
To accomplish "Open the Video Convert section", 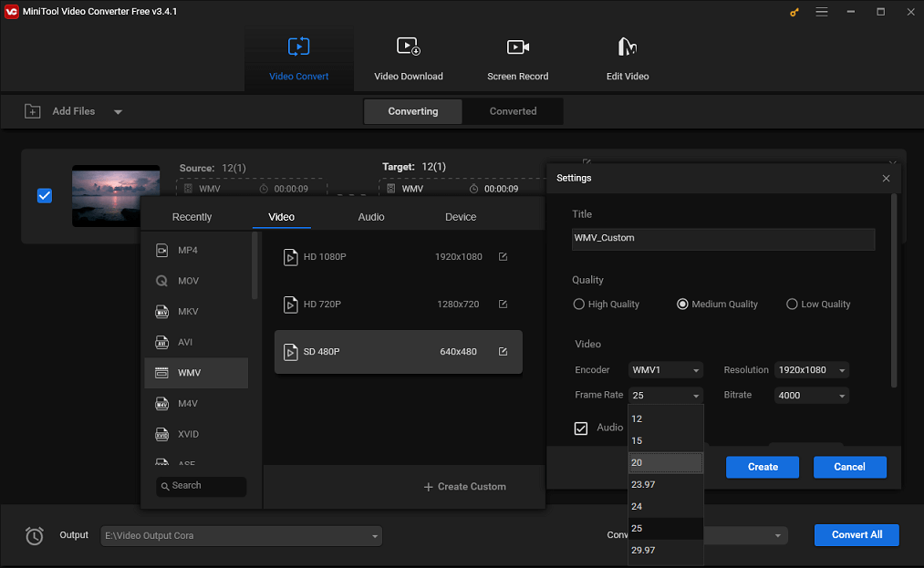I will [299, 59].
